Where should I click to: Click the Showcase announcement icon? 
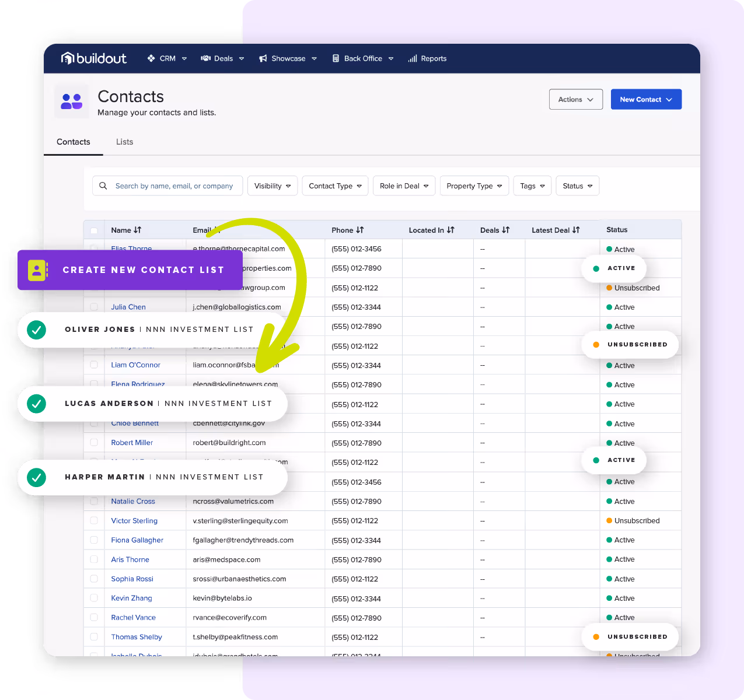(x=264, y=58)
